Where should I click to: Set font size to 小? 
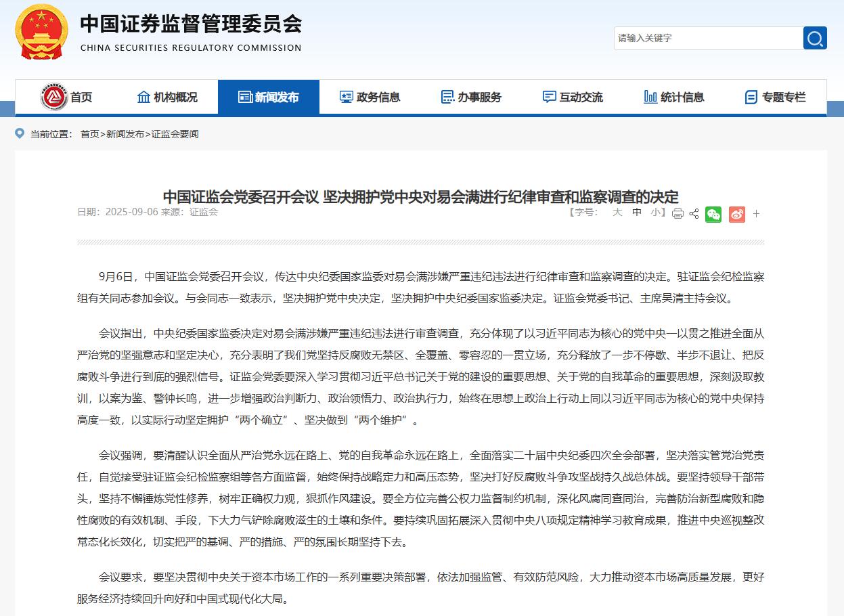pyautogui.click(x=655, y=212)
